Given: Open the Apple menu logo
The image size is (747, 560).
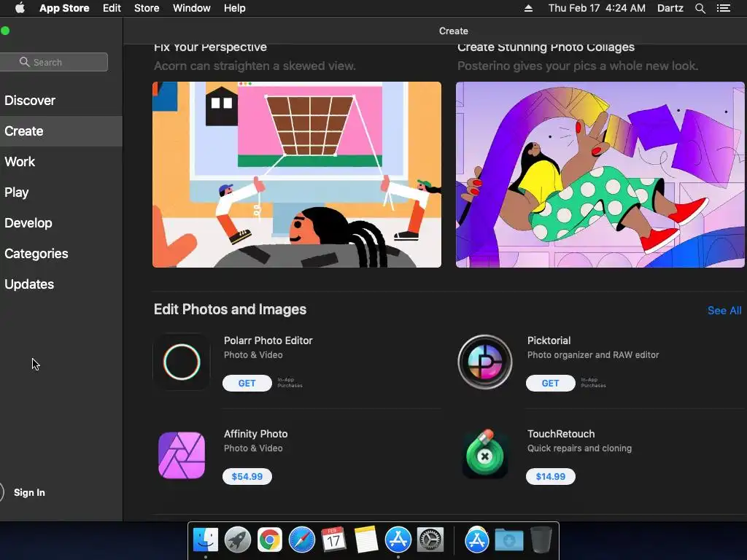Looking at the screenshot, I should pos(20,8).
